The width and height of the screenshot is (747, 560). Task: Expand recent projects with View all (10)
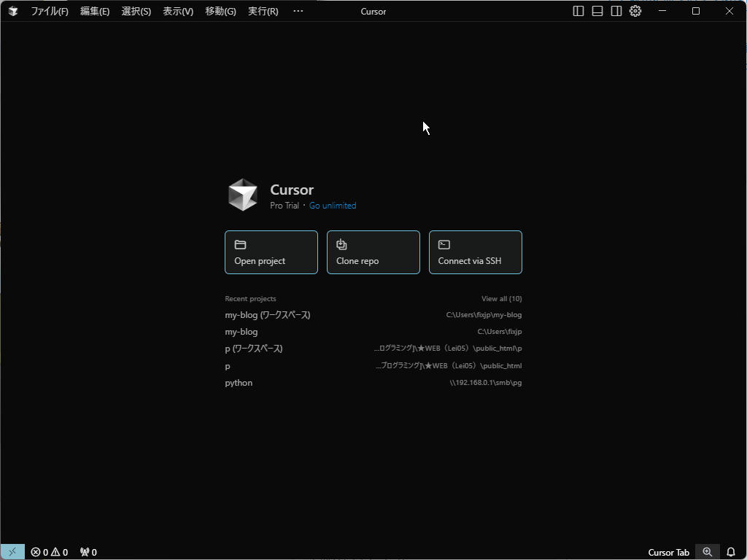(x=501, y=299)
